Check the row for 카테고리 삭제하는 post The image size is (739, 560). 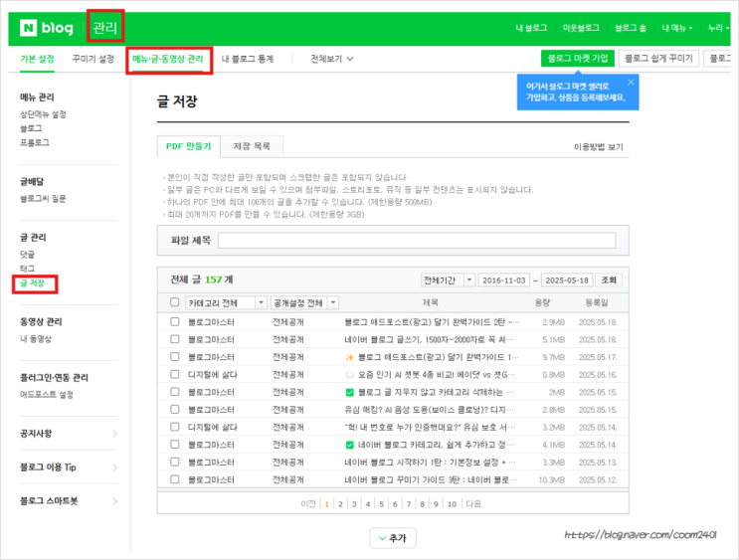click(x=175, y=392)
